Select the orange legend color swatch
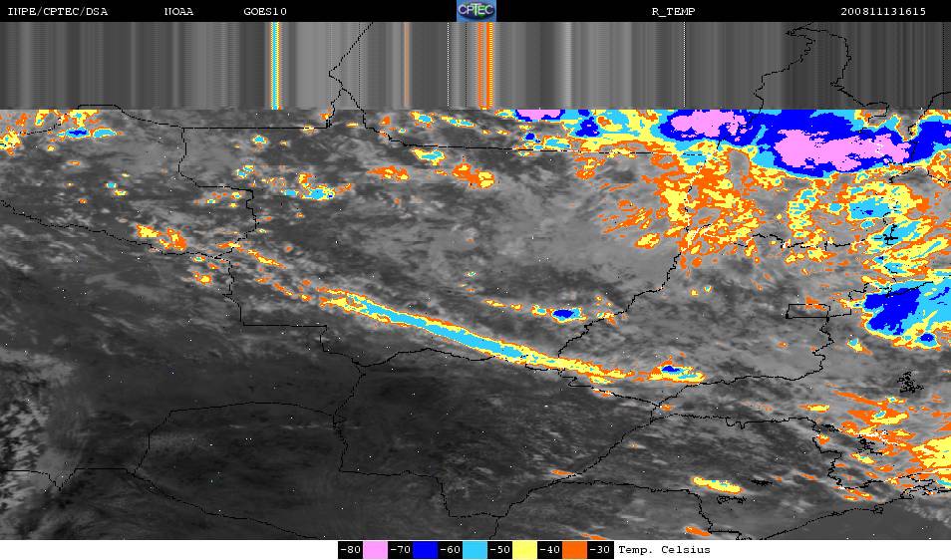Screen dimensions: 951x560 tap(575, 550)
